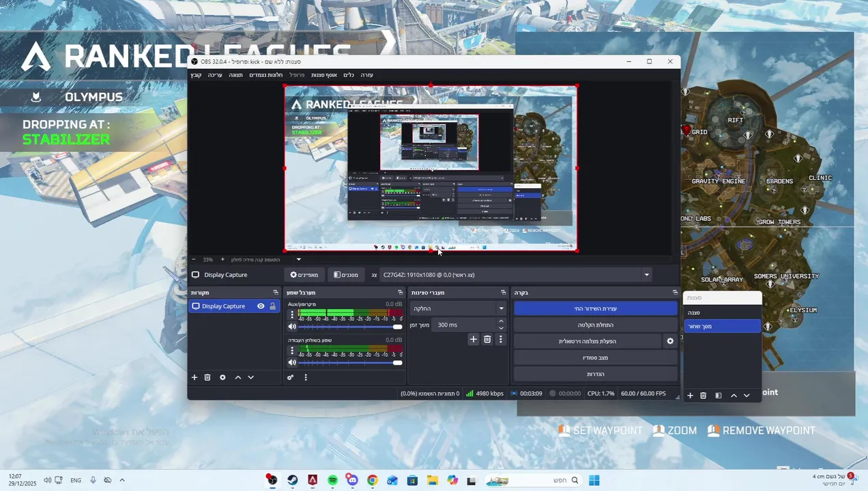The width and height of the screenshot is (868, 491).
Task: Open Discord from the taskbar
Action: [x=352, y=480]
